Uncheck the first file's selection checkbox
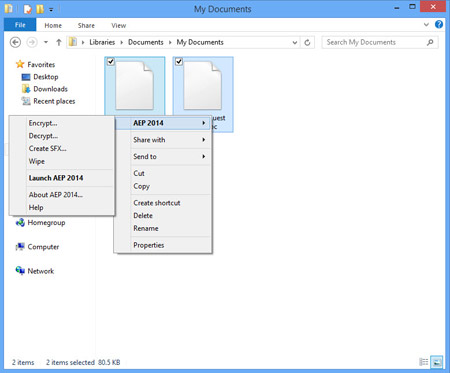This screenshot has width=450, height=373. click(x=111, y=62)
